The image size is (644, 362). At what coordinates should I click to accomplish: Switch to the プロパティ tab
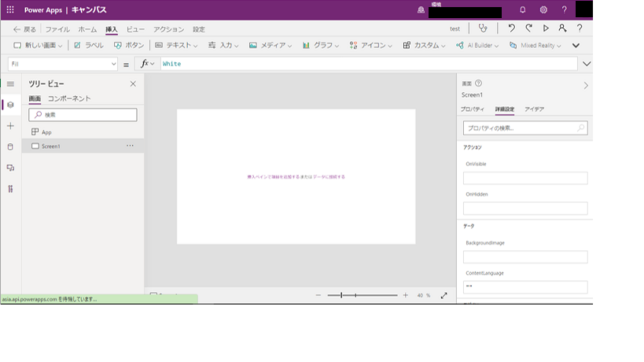click(x=472, y=109)
